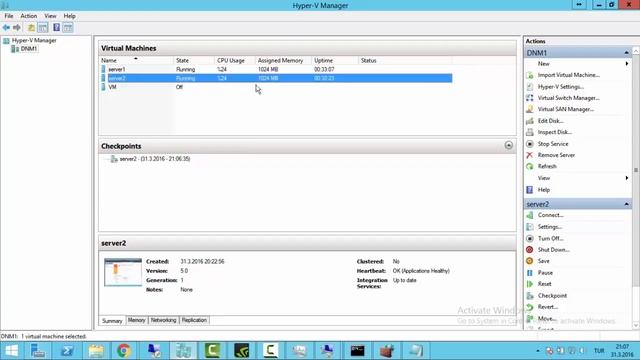640x360 pixels.
Task: Open PowerShell from the taskbar
Action: 67,351
